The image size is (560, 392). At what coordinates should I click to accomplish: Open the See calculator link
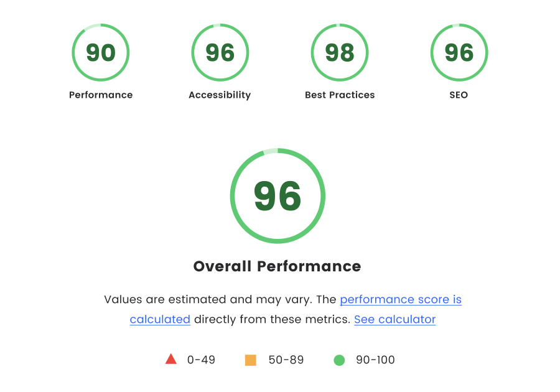[x=394, y=319]
